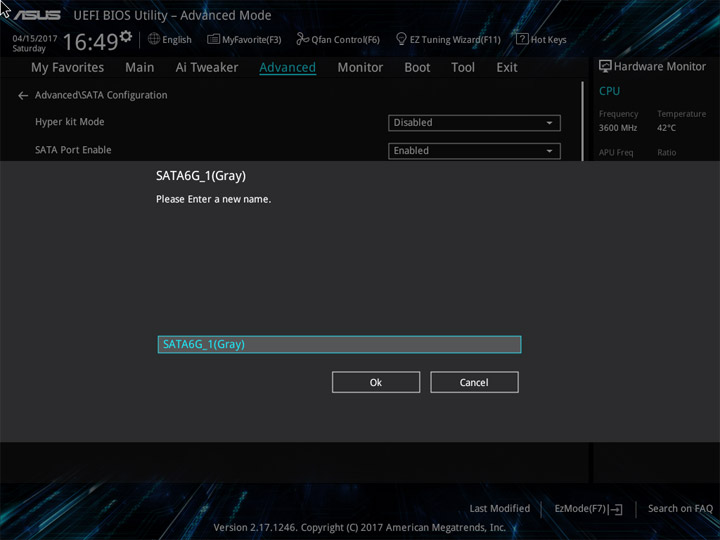Click the 3600 MHz frequency value
Viewport: 720px width, 540px height.
pyautogui.click(x=618, y=128)
